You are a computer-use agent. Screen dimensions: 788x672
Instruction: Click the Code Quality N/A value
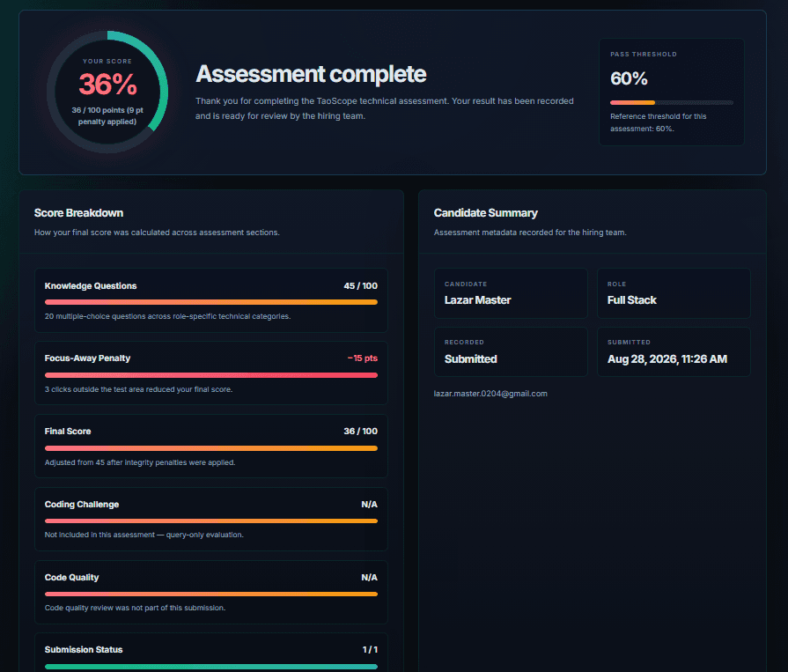370,578
